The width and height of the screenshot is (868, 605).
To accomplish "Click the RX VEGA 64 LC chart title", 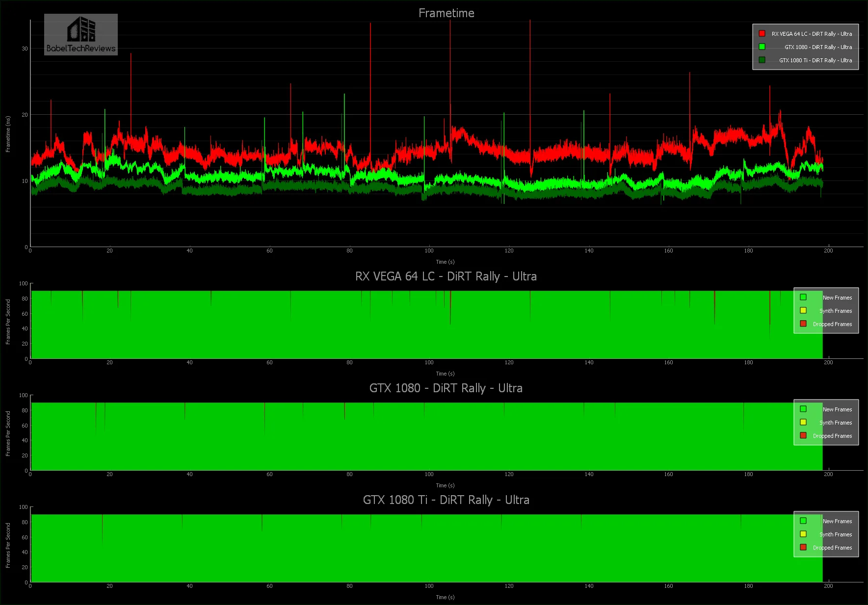I will click(x=446, y=277).
